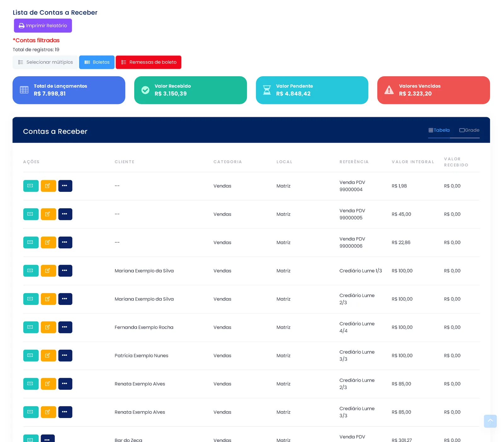The height and width of the screenshot is (442, 504).
Task: Click the scroll-to-top arrow button
Action: pyautogui.click(x=490, y=421)
